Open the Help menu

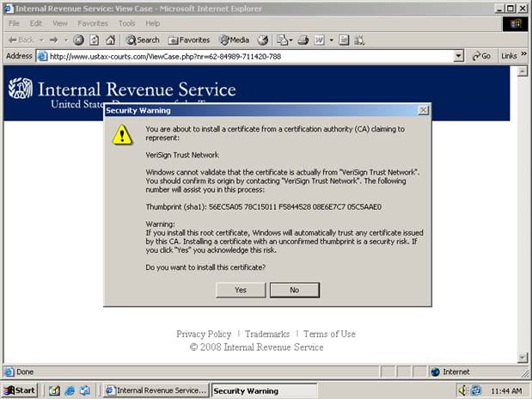153,23
